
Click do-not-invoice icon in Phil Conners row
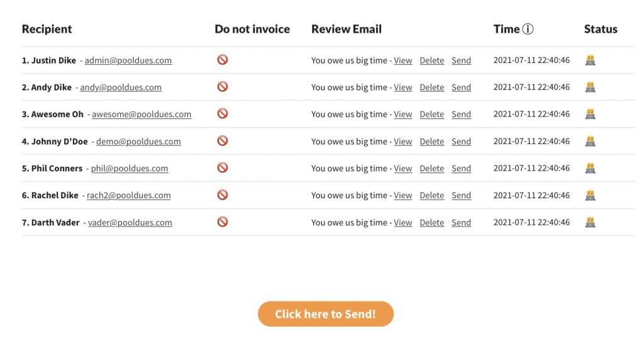222,168
